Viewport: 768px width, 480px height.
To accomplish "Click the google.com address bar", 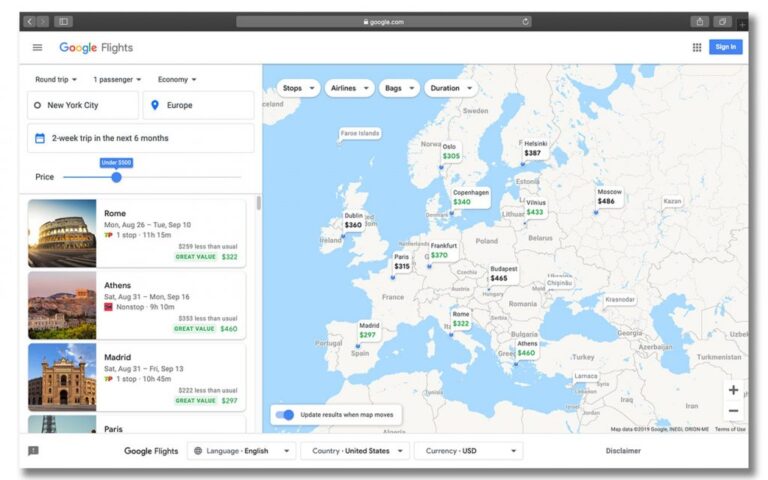I will coord(384,22).
